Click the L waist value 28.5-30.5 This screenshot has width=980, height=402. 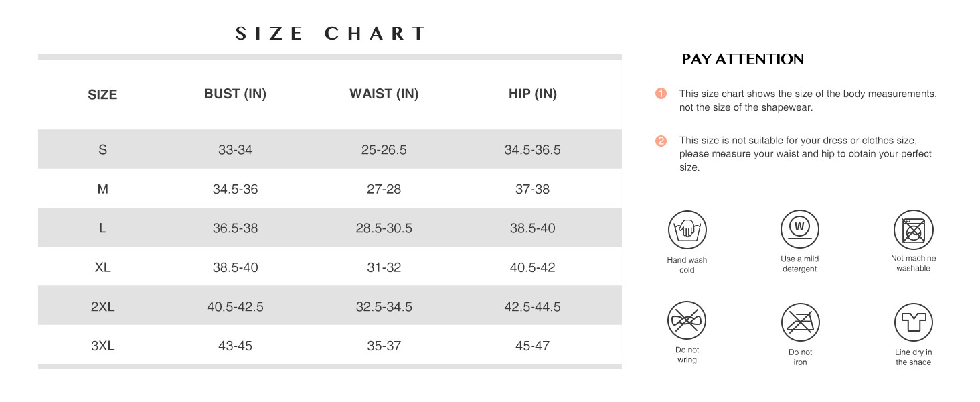(x=384, y=228)
